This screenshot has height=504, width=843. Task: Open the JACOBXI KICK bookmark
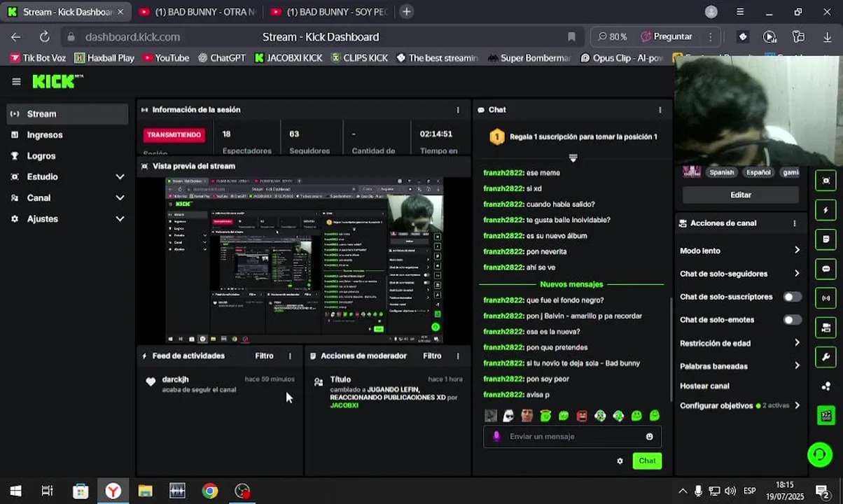pos(288,58)
